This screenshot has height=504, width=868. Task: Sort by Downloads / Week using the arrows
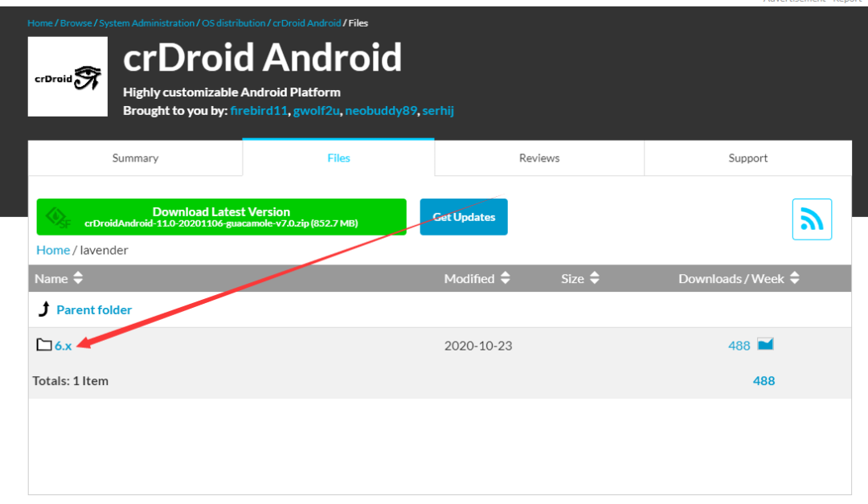795,278
